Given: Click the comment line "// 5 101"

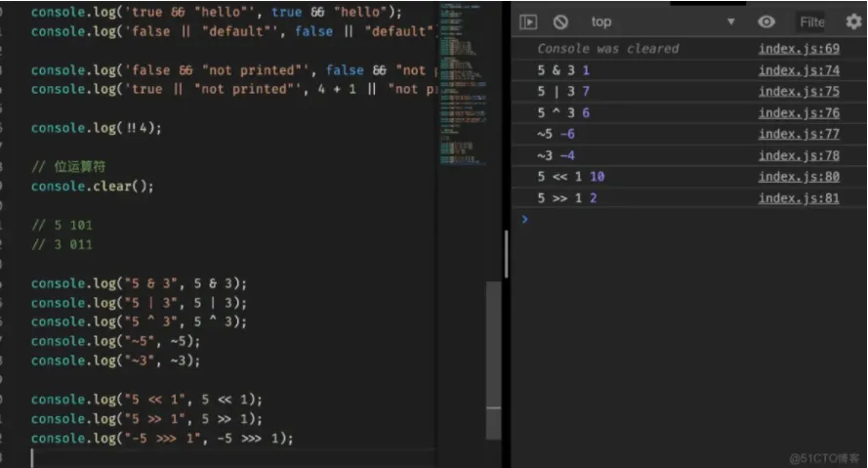Looking at the screenshot, I should click(62, 226).
